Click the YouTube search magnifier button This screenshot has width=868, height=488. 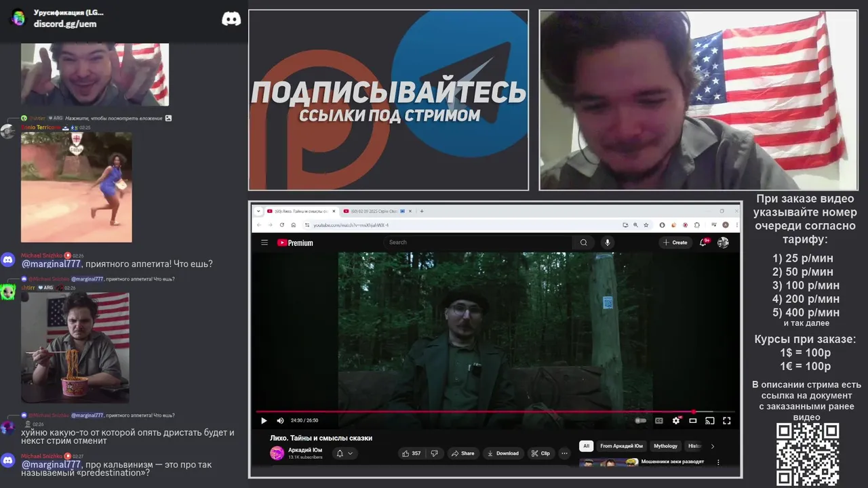point(583,243)
